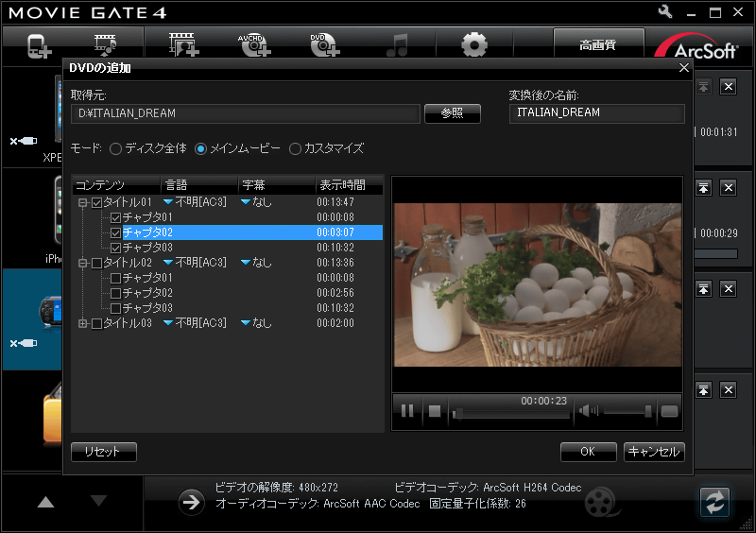Switch to the 高画質 tab

coord(597,44)
